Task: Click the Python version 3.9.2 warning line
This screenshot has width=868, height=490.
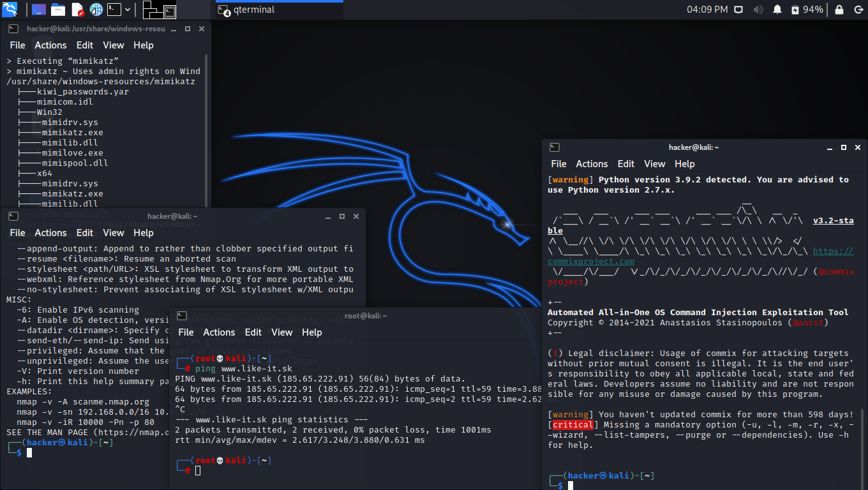Action: [698, 185]
